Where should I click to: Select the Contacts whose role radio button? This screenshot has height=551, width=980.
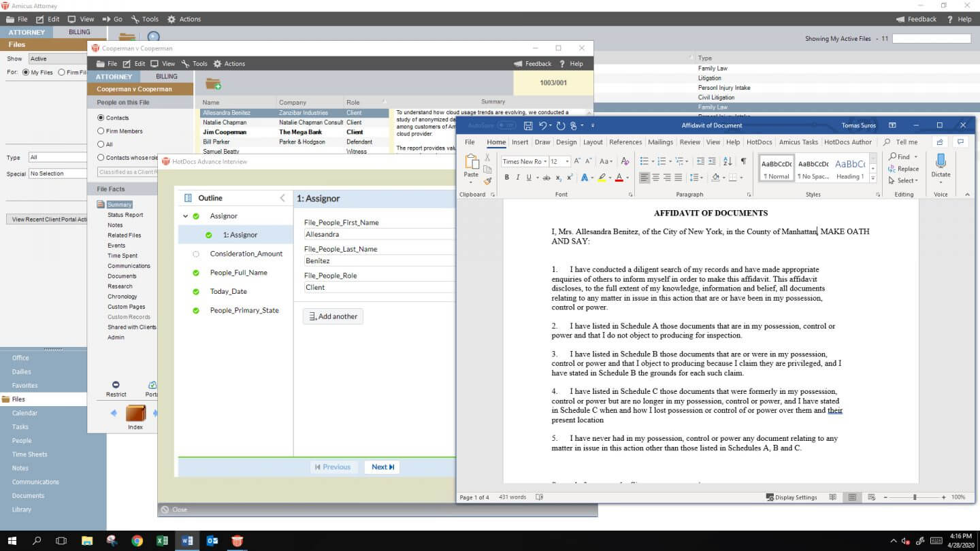(x=101, y=158)
